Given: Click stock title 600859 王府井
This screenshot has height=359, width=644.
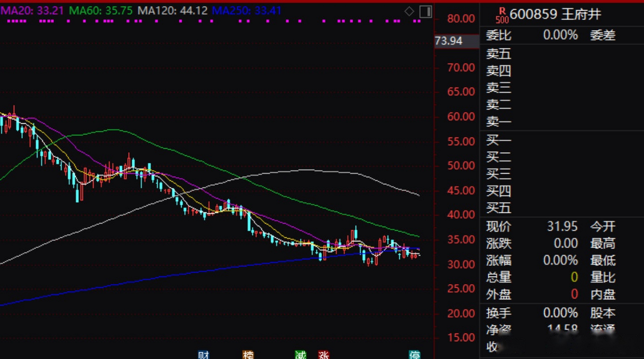Looking at the screenshot, I should [x=555, y=14].
